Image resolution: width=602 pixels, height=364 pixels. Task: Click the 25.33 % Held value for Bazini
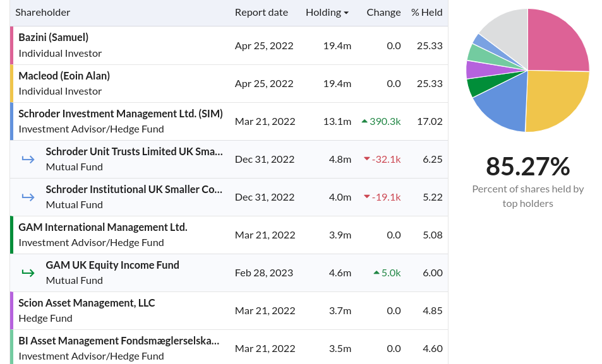(x=430, y=45)
